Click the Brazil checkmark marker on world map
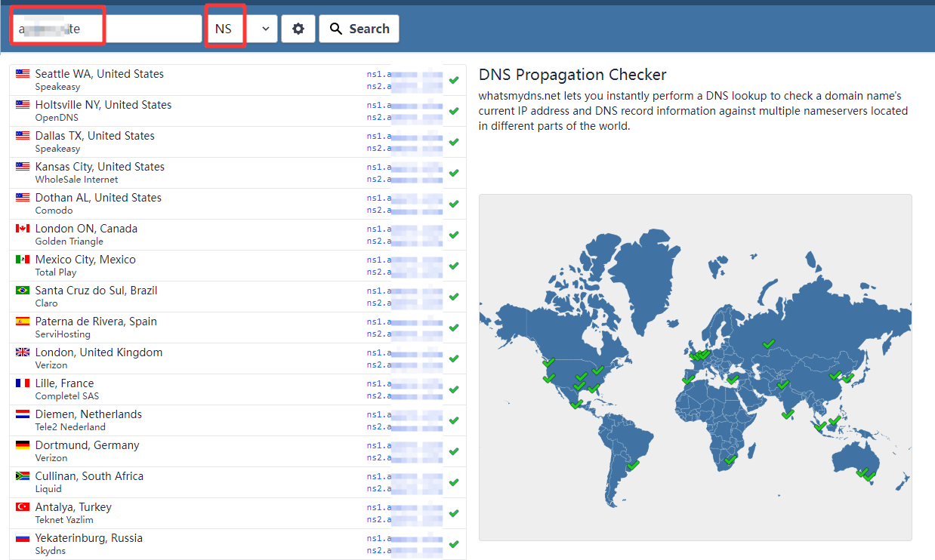 pos(633,465)
